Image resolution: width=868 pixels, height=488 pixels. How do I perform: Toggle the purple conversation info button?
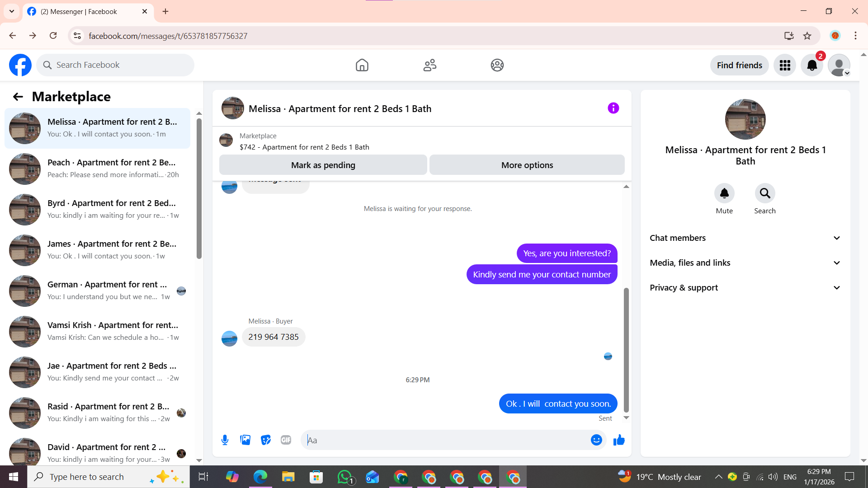tap(613, 108)
